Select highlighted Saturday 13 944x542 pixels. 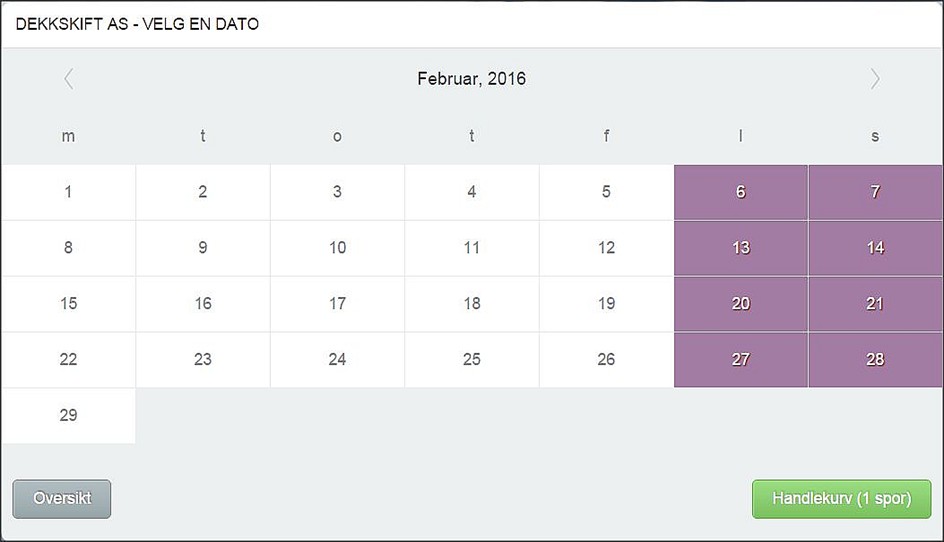(x=741, y=248)
